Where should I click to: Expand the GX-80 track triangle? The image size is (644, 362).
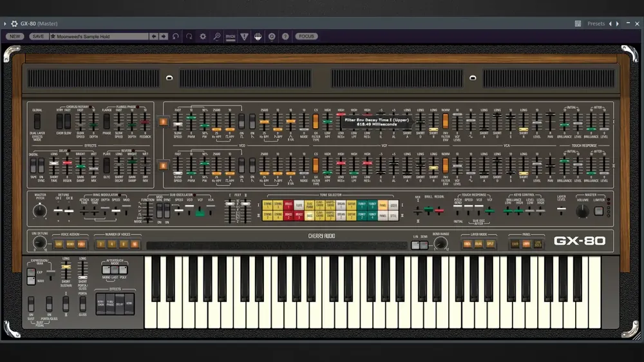click(5, 24)
